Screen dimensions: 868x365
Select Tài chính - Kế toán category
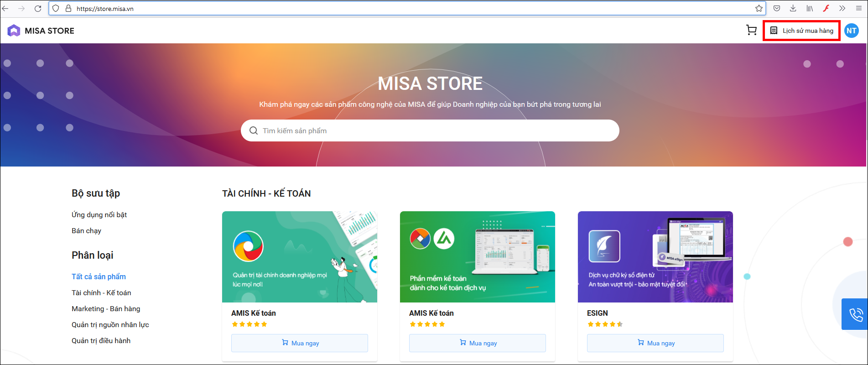coord(101,293)
